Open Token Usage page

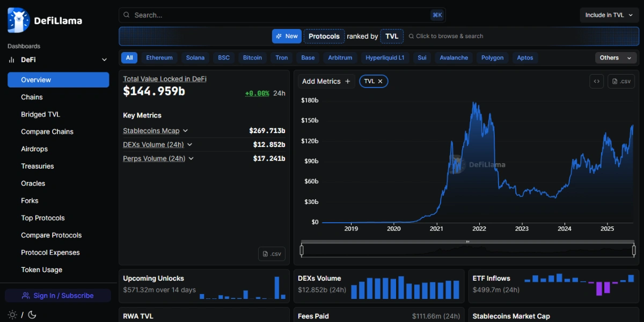[58, 270]
